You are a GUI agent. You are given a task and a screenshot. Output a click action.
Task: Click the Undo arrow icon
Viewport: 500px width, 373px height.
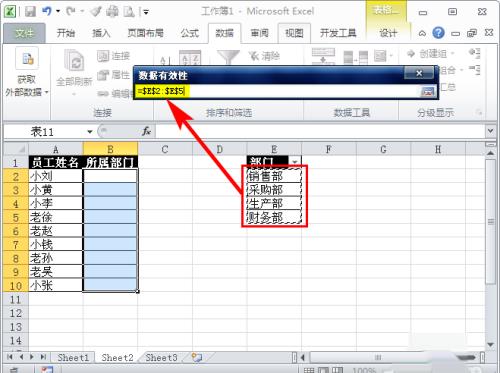click(x=47, y=11)
